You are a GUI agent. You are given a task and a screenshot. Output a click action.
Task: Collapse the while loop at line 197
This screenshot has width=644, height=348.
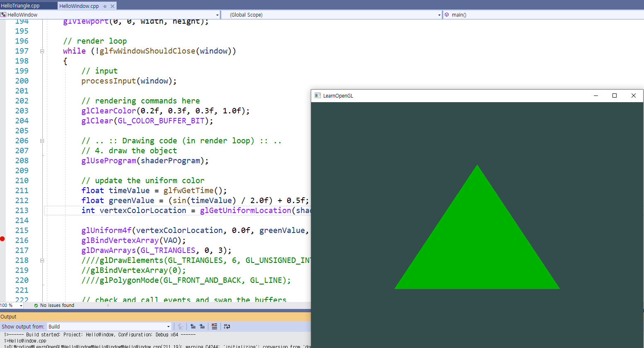tap(42, 51)
